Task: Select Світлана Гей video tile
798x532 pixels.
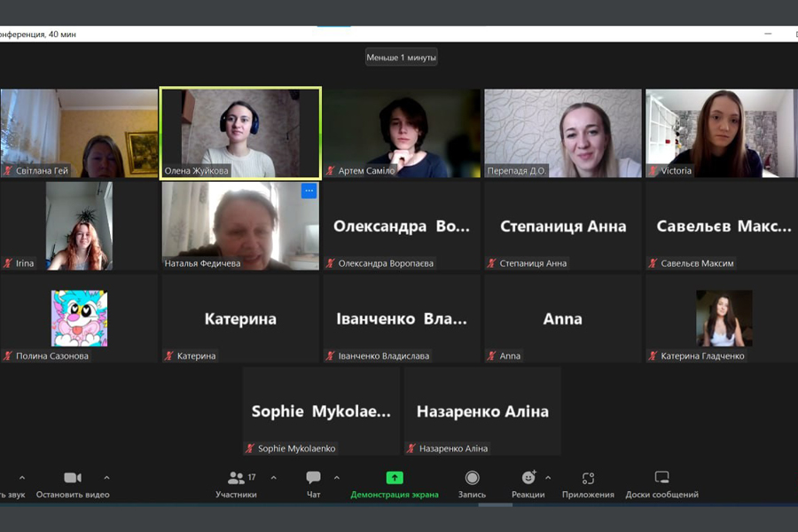Action: (79, 133)
